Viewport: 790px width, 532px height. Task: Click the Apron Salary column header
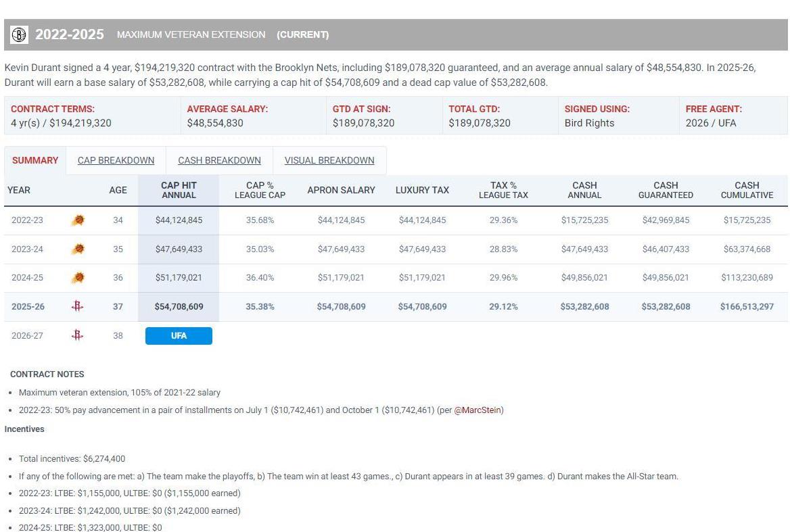click(341, 190)
